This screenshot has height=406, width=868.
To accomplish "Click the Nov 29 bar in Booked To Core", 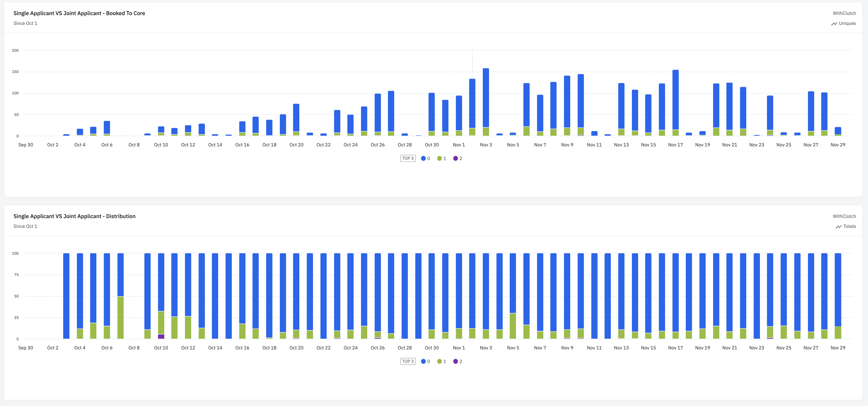I will (x=838, y=131).
